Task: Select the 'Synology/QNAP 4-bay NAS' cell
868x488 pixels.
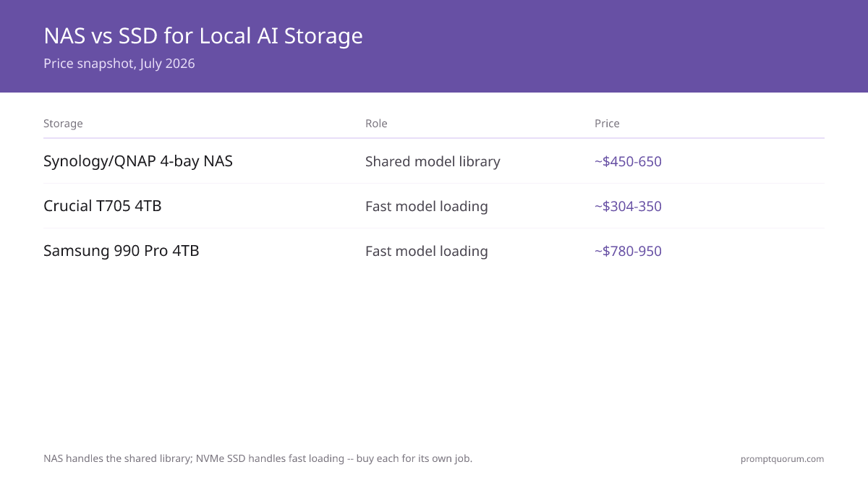Action: (x=138, y=161)
